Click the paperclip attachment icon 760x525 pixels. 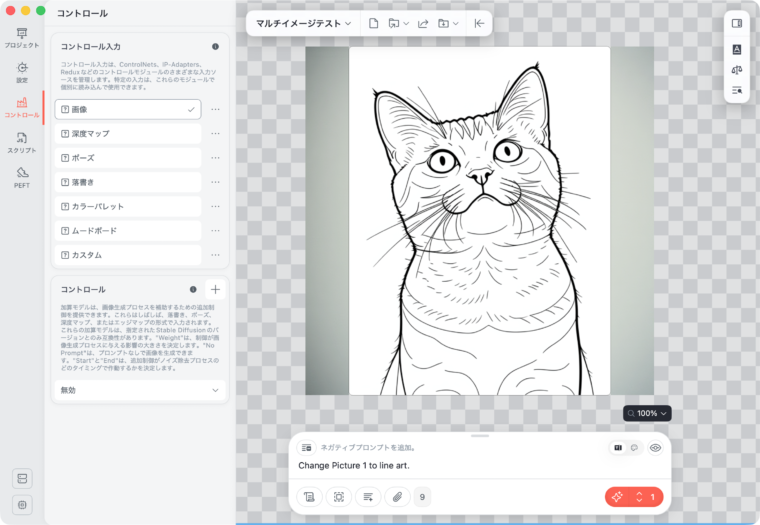click(397, 496)
